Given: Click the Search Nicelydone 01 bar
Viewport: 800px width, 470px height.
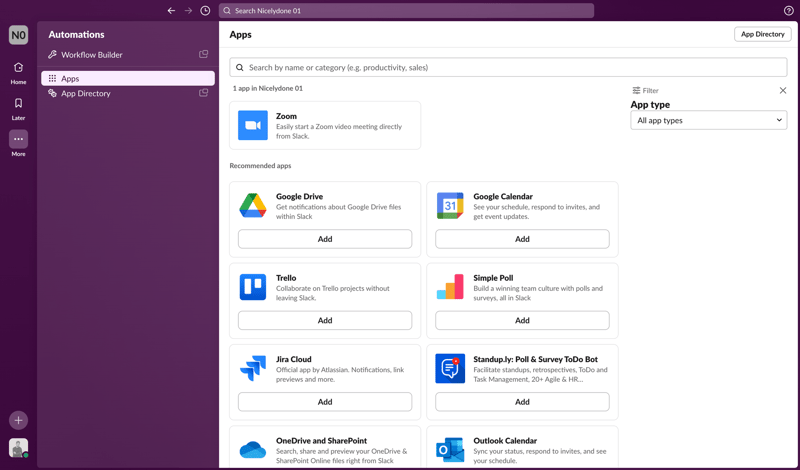Looking at the screenshot, I should coord(406,11).
